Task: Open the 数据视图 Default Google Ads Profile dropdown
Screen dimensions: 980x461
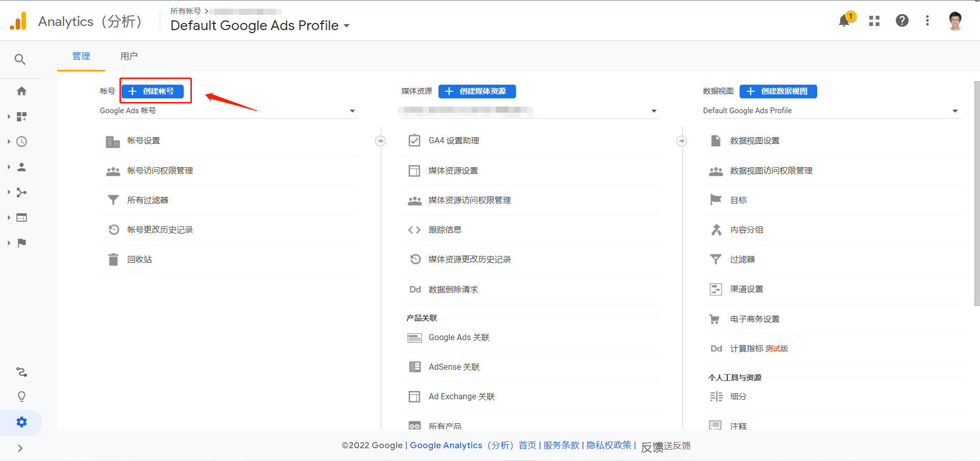Action: (x=832, y=111)
